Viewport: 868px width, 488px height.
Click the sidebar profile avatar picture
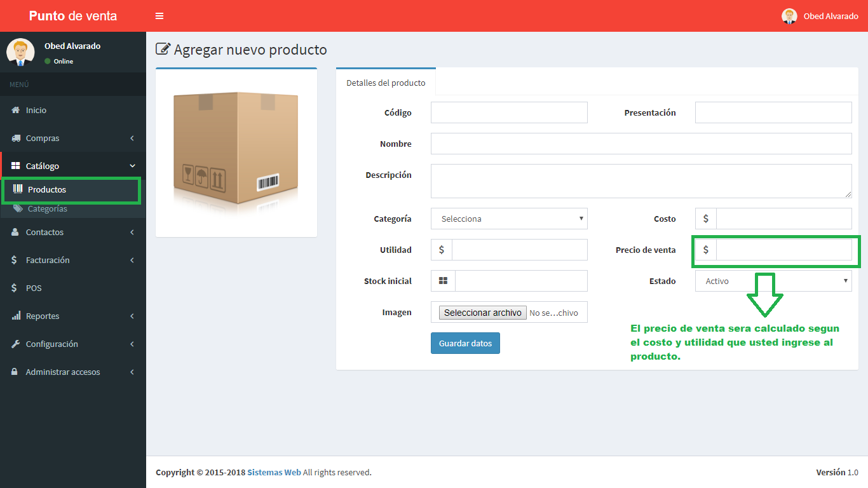click(20, 52)
